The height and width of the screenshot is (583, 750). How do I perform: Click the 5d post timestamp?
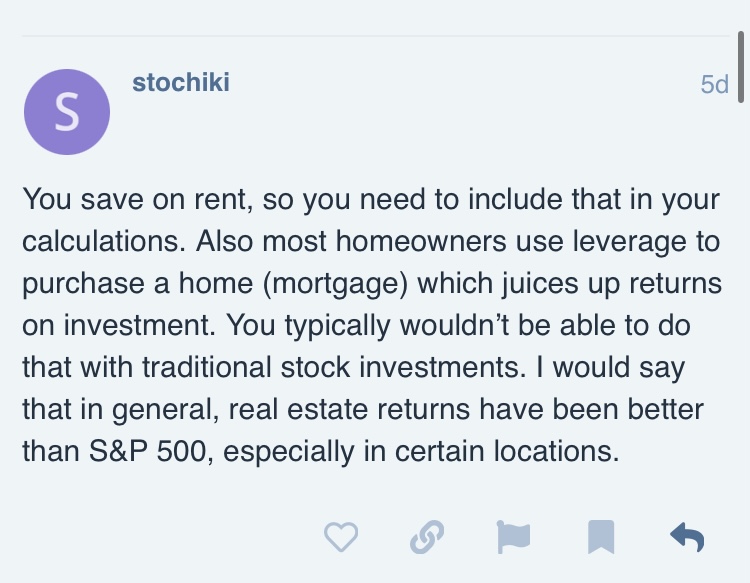(x=714, y=85)
